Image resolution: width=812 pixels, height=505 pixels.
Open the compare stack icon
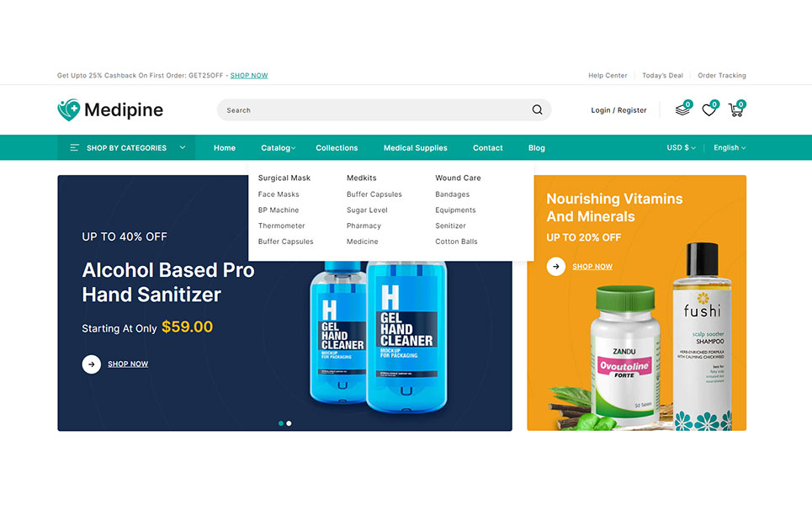682,109
